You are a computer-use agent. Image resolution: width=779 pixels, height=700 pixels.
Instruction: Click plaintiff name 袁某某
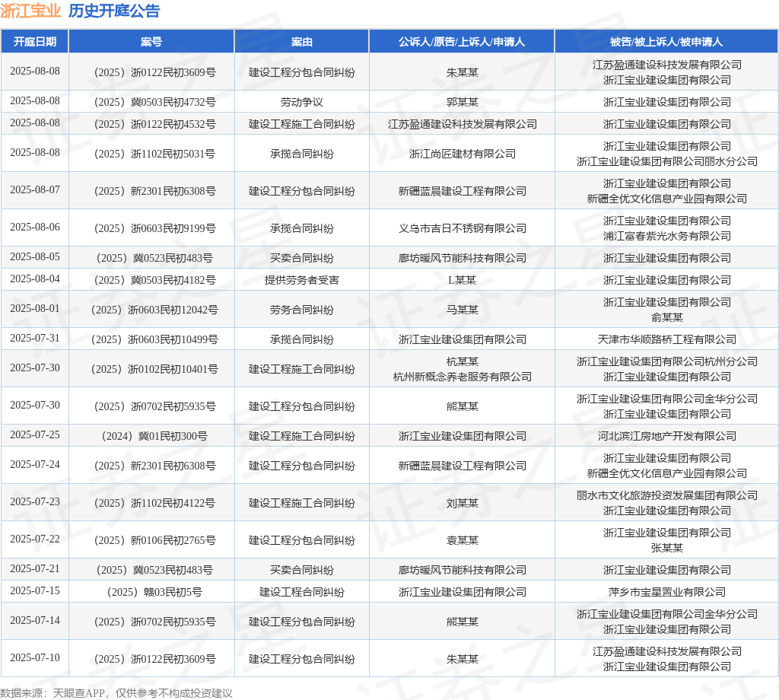click(462, 540)
